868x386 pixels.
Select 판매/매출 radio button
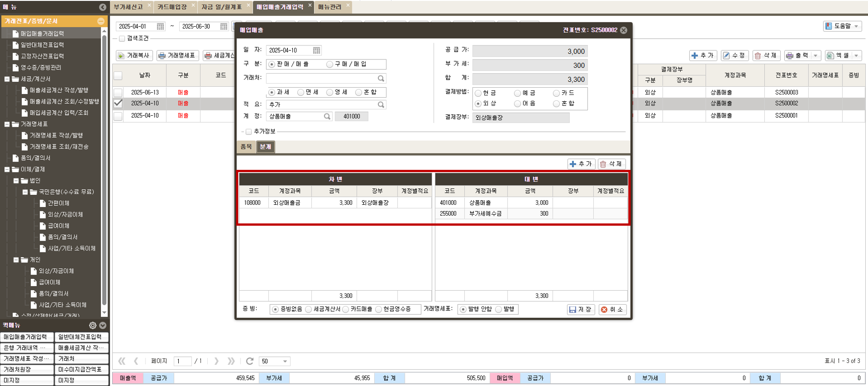click(x=272, y=64)
